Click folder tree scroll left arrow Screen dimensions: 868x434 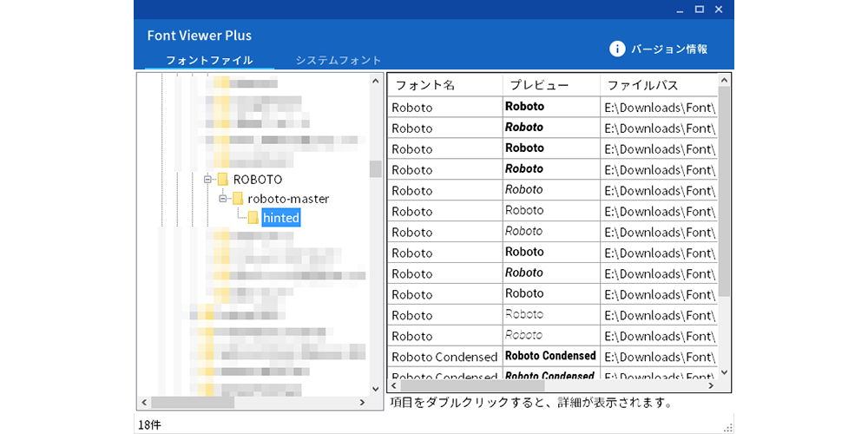coord(144,403)
